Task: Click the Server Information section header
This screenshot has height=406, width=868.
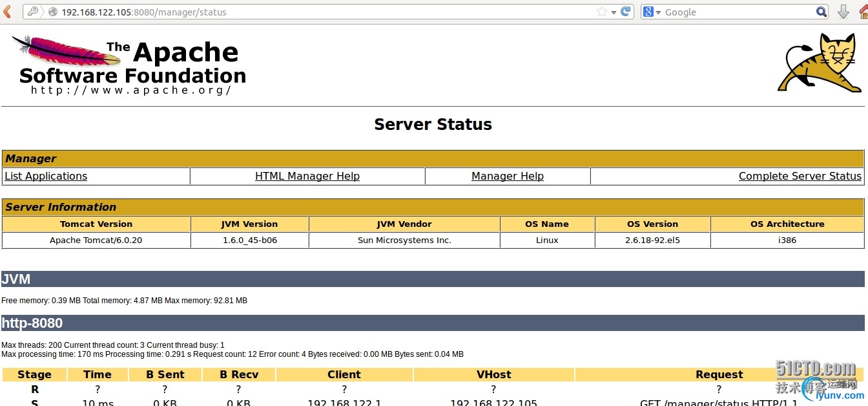Action: click(x=433, y=207)
